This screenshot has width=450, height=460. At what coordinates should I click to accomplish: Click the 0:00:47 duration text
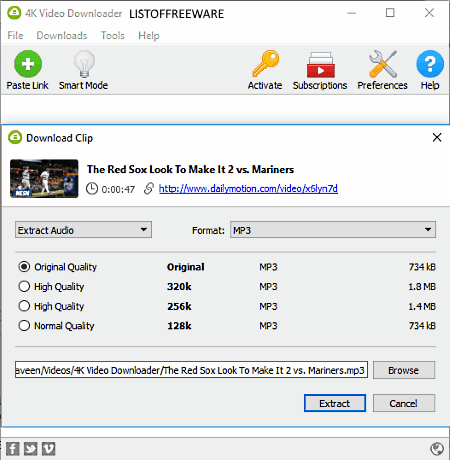pyautogui.click(x=118, y=189)
